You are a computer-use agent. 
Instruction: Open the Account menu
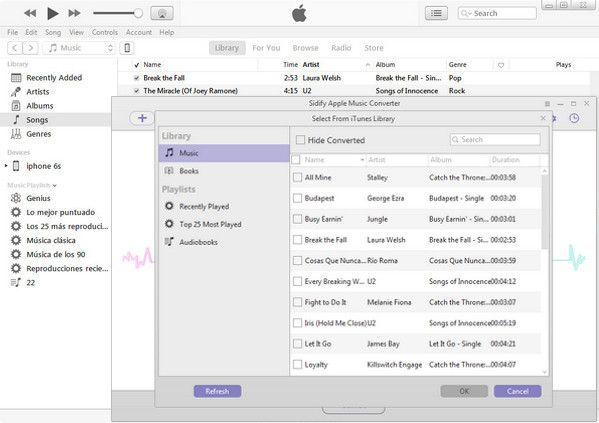[139, 32]
